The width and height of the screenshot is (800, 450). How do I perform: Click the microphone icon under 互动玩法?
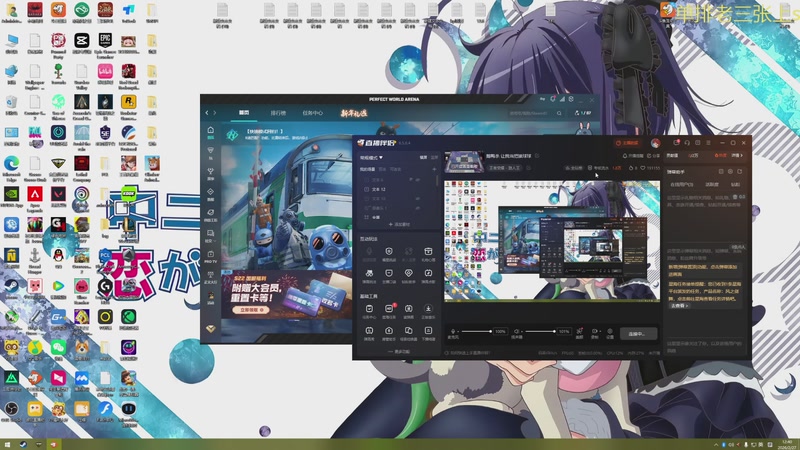[369, 252]
